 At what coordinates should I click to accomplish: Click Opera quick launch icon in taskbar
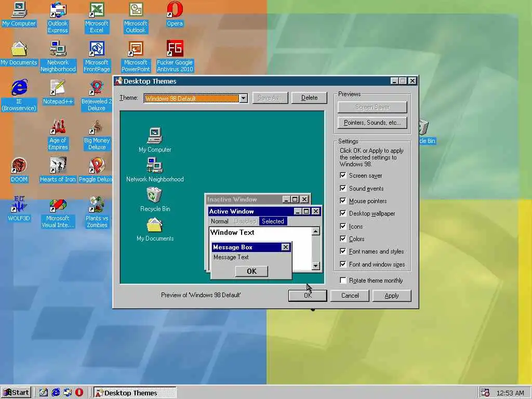tap(79, 393)
